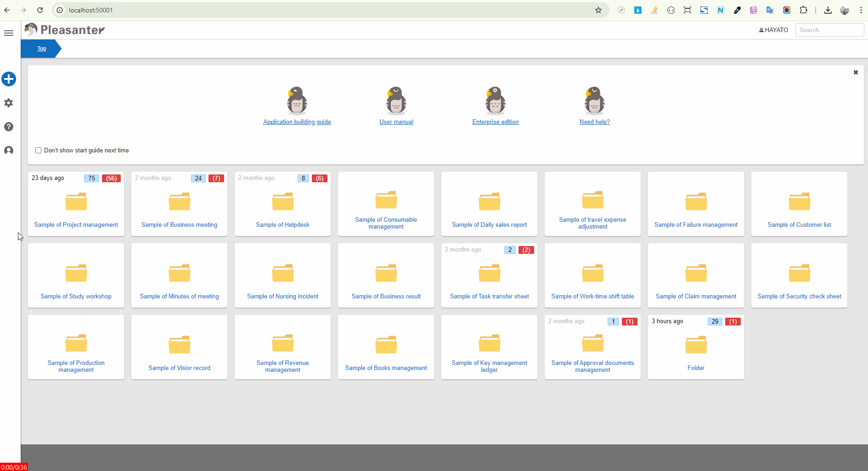This screenshot has width=868, height=471.
Task: Open the browser extensions puzzle icon
Action: (x=803, y=10)
